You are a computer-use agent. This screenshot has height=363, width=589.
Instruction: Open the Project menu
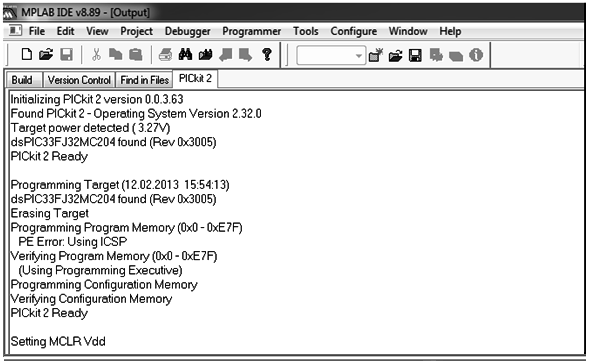tap(136, 32)
